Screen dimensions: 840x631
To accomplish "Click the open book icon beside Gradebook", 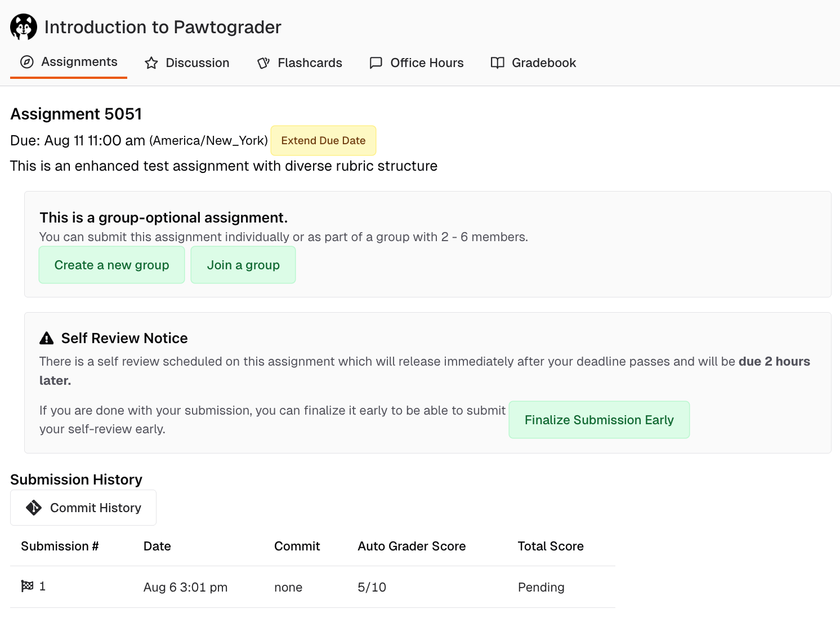I will point(497,63).
